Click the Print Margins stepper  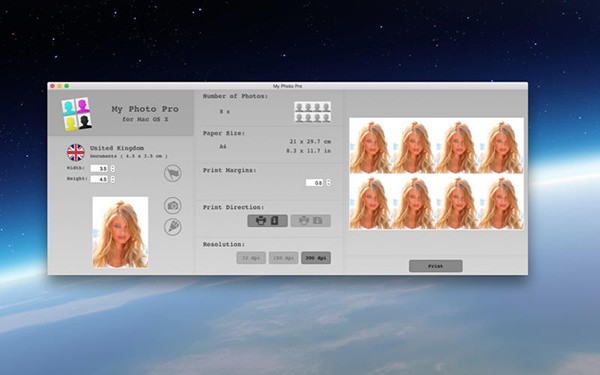click(328, 183)
